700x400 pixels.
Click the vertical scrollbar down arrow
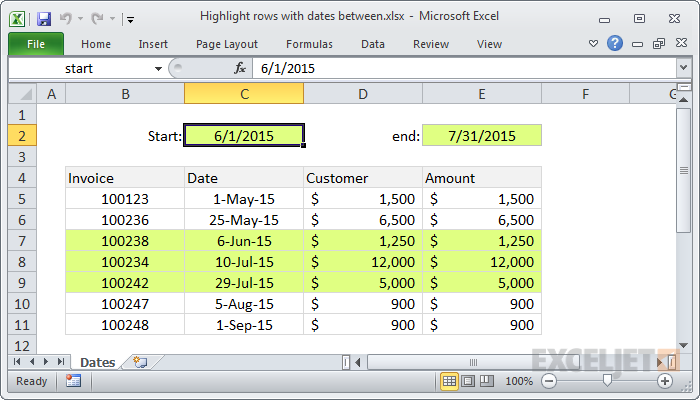coord(683,345)
